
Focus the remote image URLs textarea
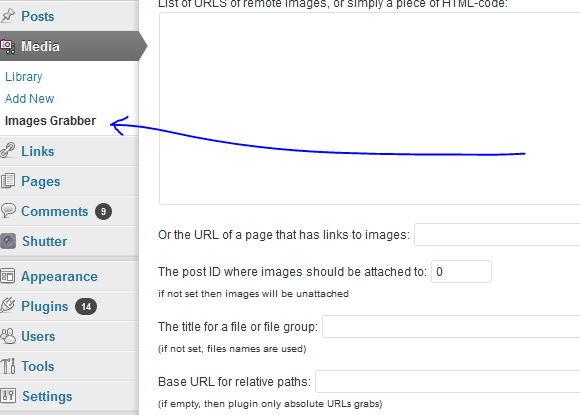click(370, 108)
